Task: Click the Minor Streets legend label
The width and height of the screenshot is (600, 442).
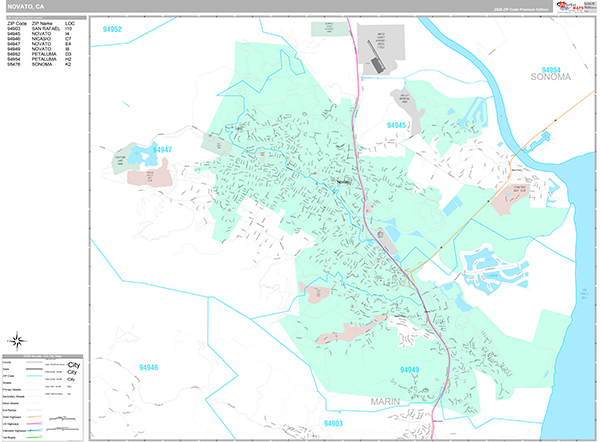Action: pos(10,403)
